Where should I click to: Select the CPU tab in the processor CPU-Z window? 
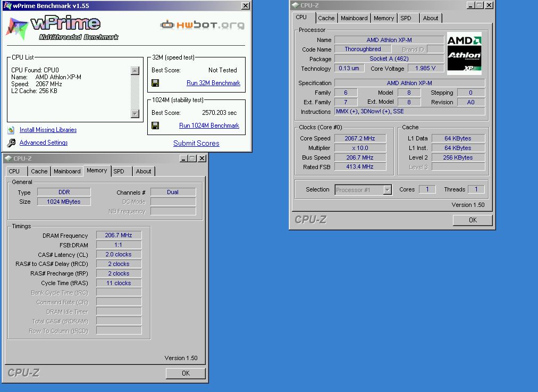tap(301, 17)
